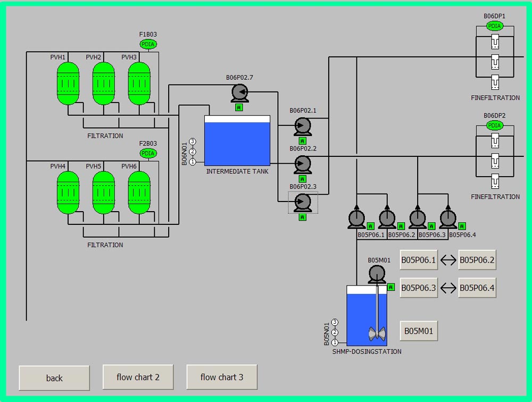The height and width of the screenshot is (402, 532).
Task: Click dosing pump B05P06.1 icon
Action: pos(356,219)
